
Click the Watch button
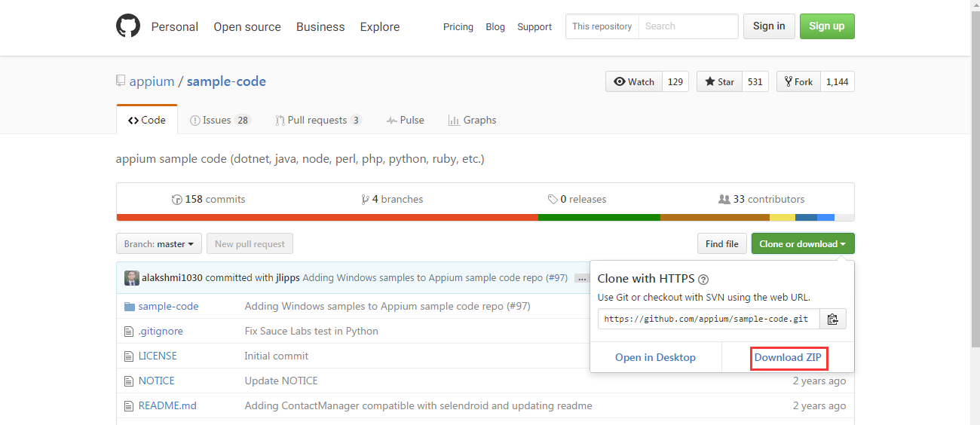click(x=634, y=81)
